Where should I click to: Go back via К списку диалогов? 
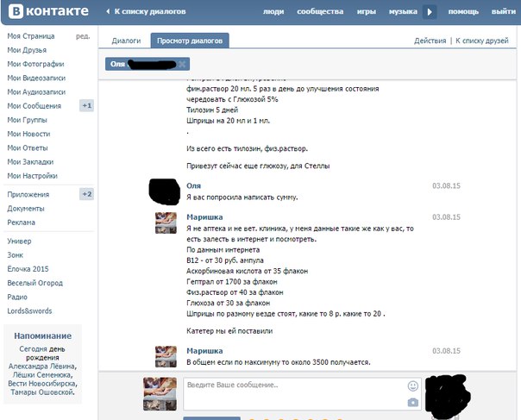coord(142,12)
